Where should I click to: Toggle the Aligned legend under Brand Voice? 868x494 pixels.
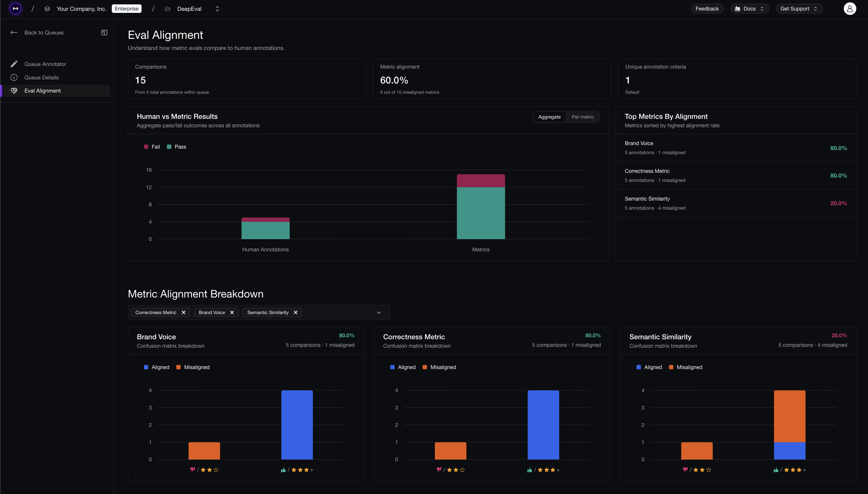click(x=156, y=367)
